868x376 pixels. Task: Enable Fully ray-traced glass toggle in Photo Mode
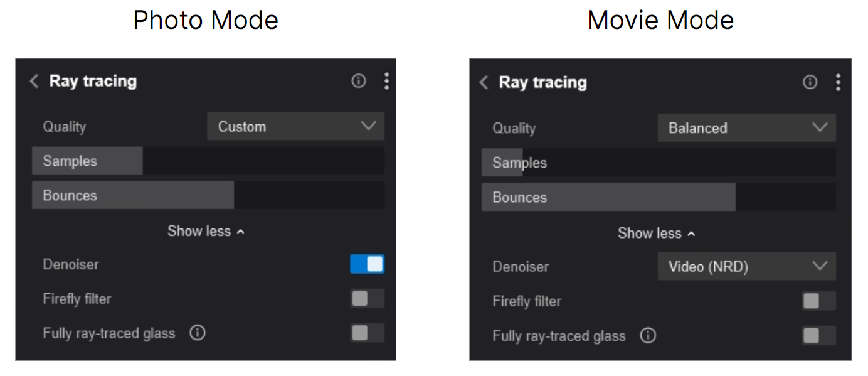367,333
